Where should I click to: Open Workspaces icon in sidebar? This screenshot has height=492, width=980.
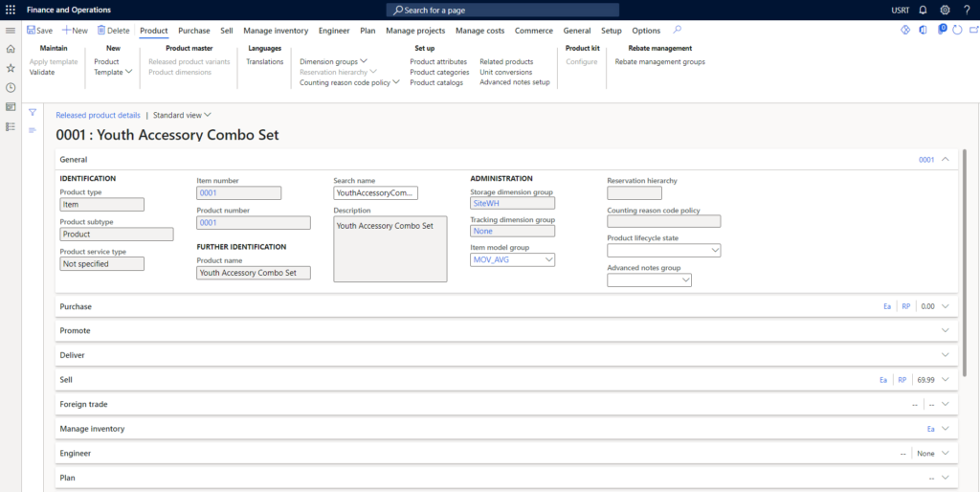click(x=10, y=107)
